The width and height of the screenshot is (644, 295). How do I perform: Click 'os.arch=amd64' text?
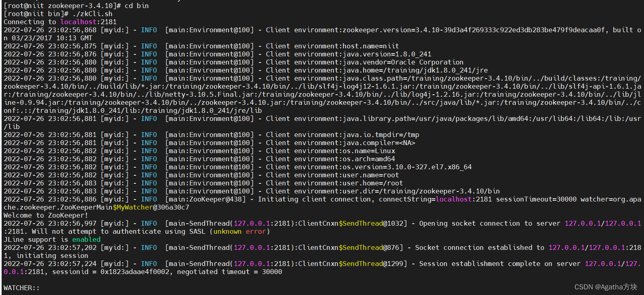click(369, 159)
